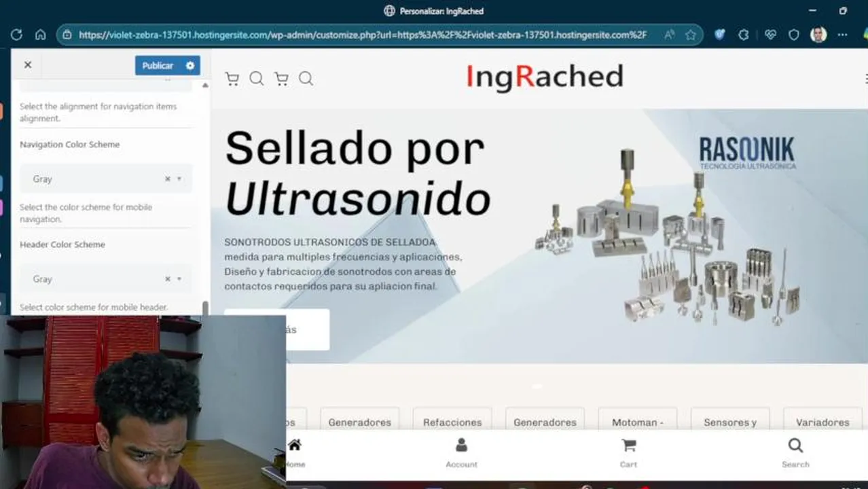Click the Rasonik brand logo in banner
The height and width of the screenshot is (489, 868).
(747, 153)
